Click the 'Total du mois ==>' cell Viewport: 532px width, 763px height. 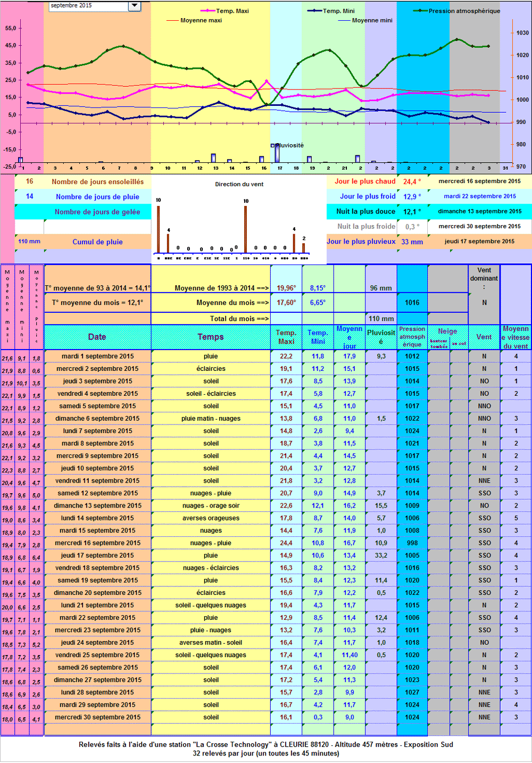211,319
